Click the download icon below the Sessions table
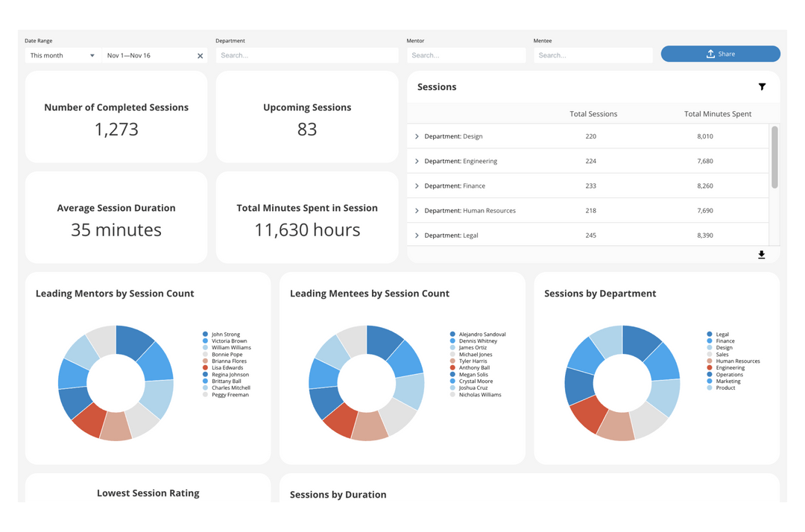Viewport: 805px width, 532px height. click(761, 255)
